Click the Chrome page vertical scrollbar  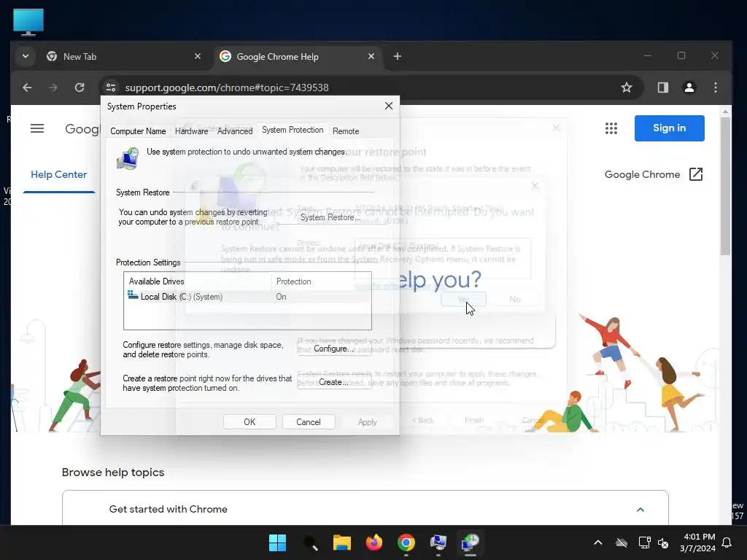(725, 186)
